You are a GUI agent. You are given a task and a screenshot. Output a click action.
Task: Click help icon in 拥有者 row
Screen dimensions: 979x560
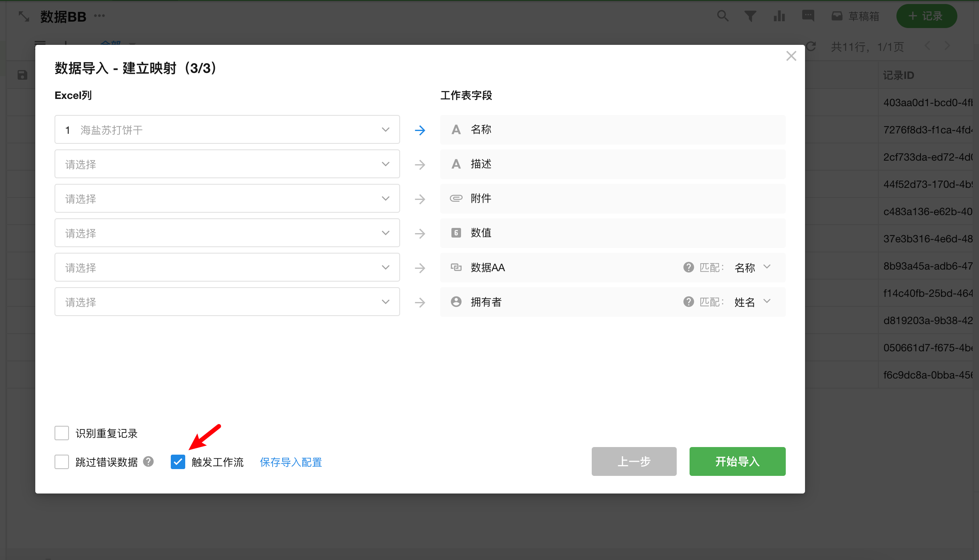[x=688, y=302]
